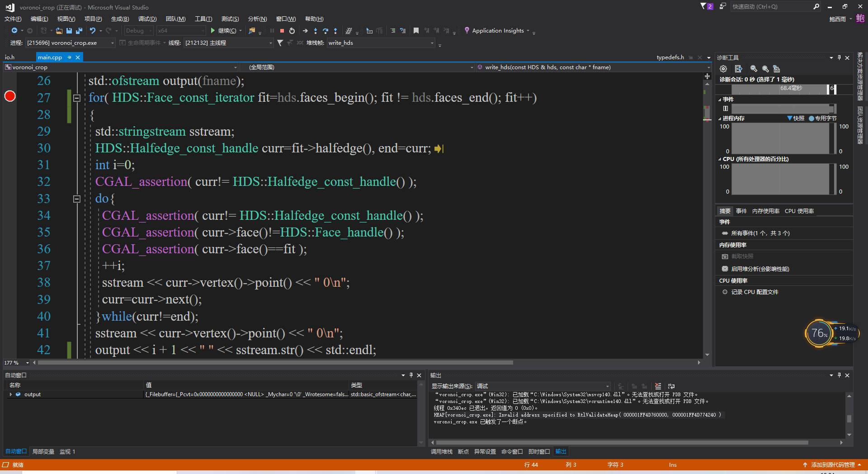Viewport: 868px width, 474px height.
Task: Click the 记录 CPU 配置文件 link
Action: (x=755, y=292)
